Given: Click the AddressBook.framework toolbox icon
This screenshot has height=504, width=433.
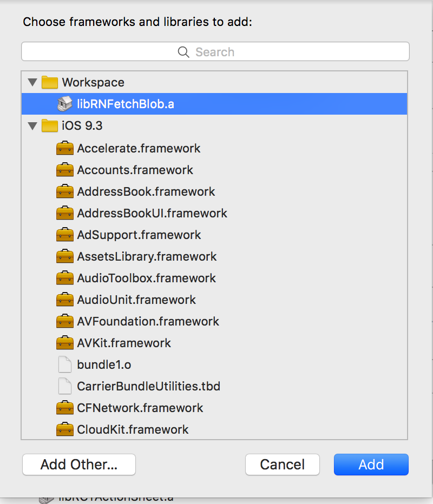Looking at the screenshot, I should 64,191.
